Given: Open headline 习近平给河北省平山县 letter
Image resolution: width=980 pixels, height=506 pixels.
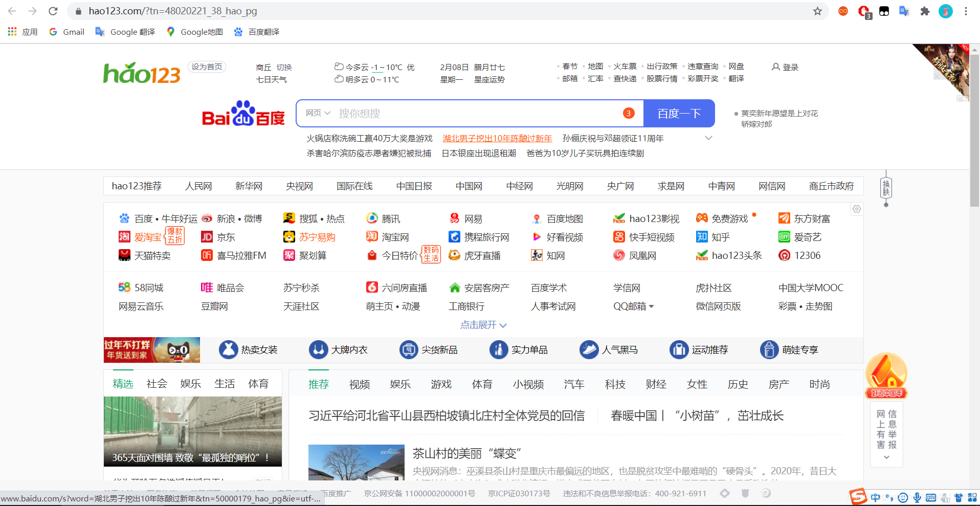Looking at the screenshot, I should pyautogui.click(x=447, y=415).
